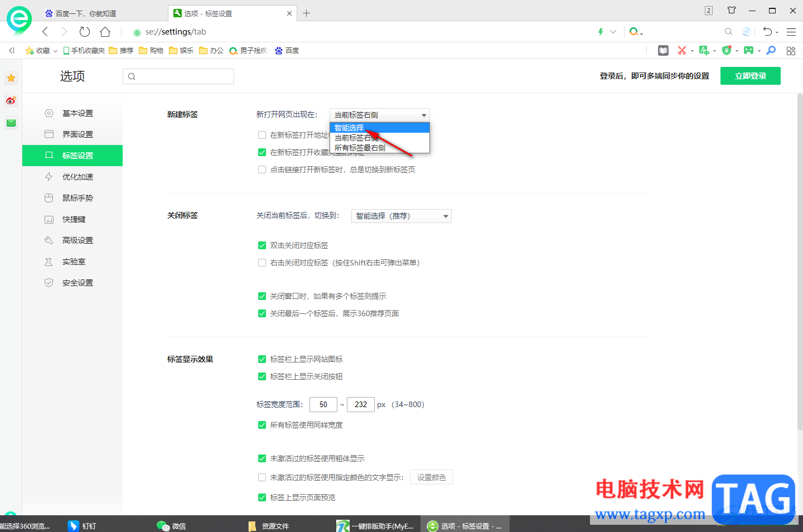
Task: Enable 点击链接打开新标签时总是切换到新标签页
Action: tap(262, 170)
